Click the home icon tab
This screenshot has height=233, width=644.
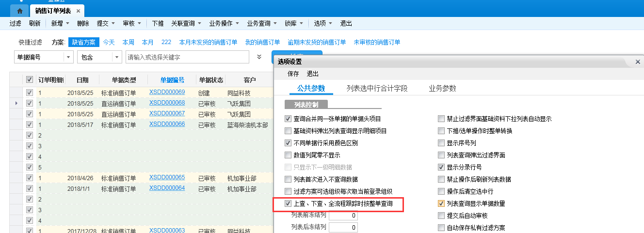19,11
